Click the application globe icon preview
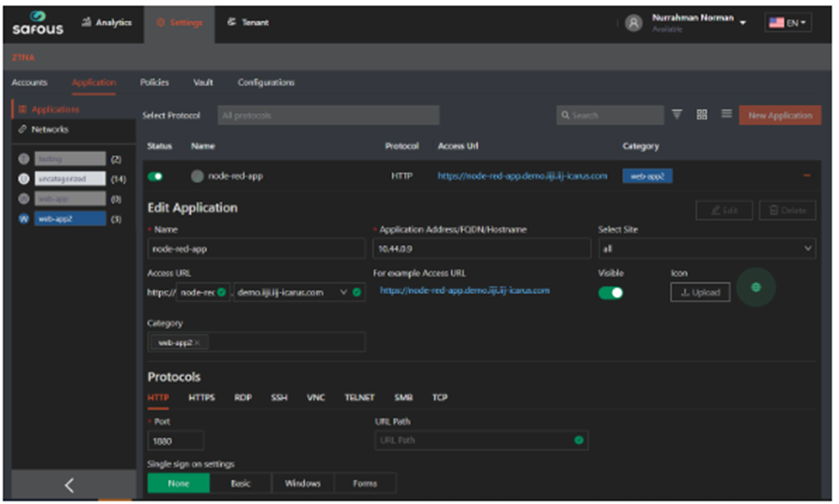The width and height of the screenshot is (839, 504). coord(755,287)
